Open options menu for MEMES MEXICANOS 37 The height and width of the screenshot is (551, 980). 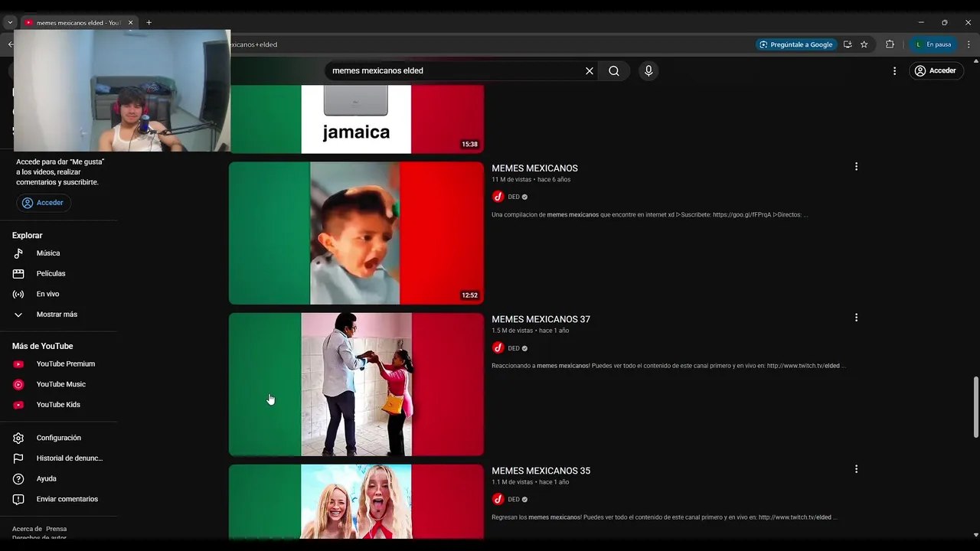click(856, 318)
